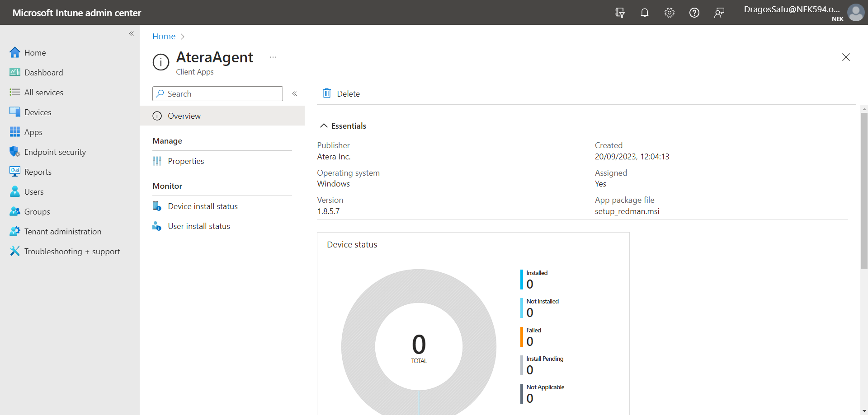Collapse the left navigation sidebar

point(132,34)
